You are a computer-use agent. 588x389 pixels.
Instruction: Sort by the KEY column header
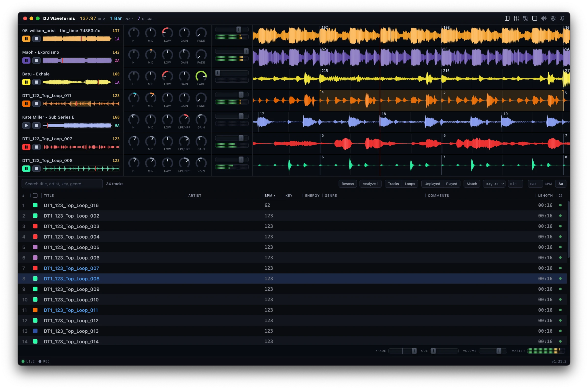(x=289, y=196)
